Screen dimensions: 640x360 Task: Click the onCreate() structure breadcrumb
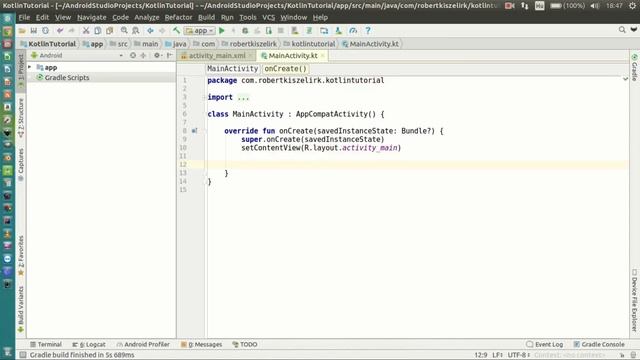point(285,69)
